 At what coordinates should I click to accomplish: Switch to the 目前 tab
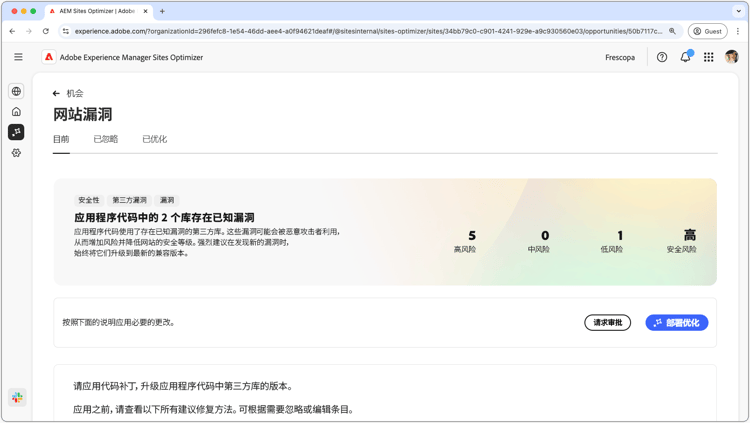pos(61,139)
